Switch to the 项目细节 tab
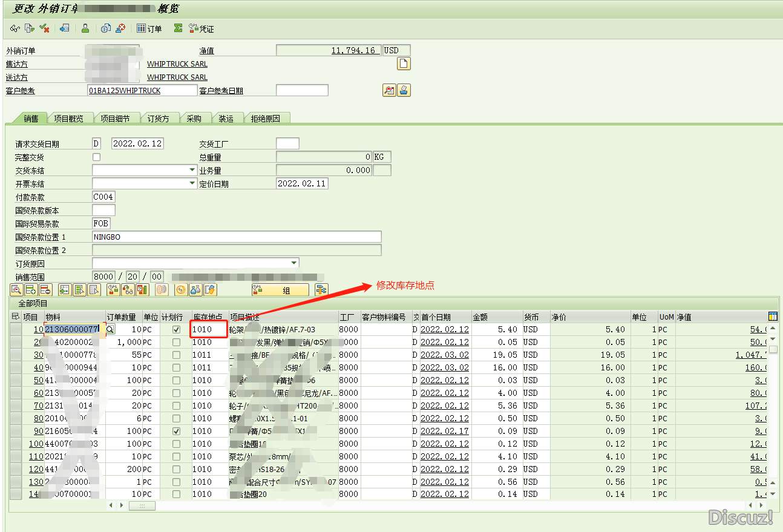Viewport: 783px width, 532px height. [x=115, y=119]
